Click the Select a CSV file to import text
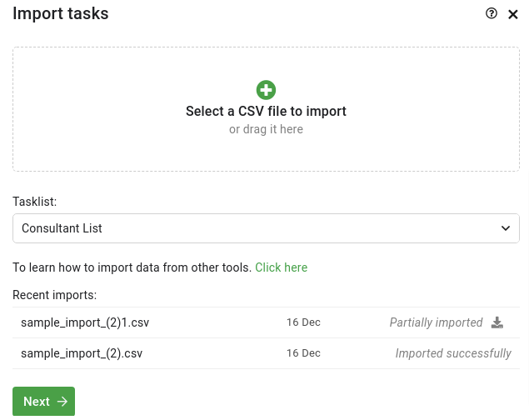This screenshot has width=529, height=420. tap(266, 112)
